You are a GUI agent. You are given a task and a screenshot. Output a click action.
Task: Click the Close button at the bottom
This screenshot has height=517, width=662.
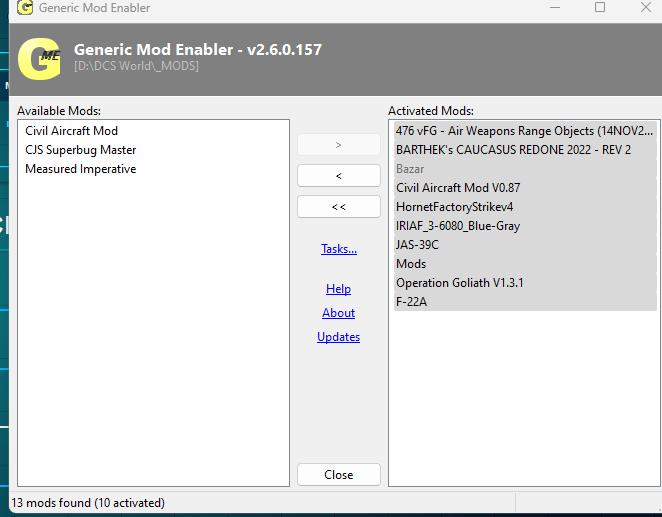click(x=339, y=475)
